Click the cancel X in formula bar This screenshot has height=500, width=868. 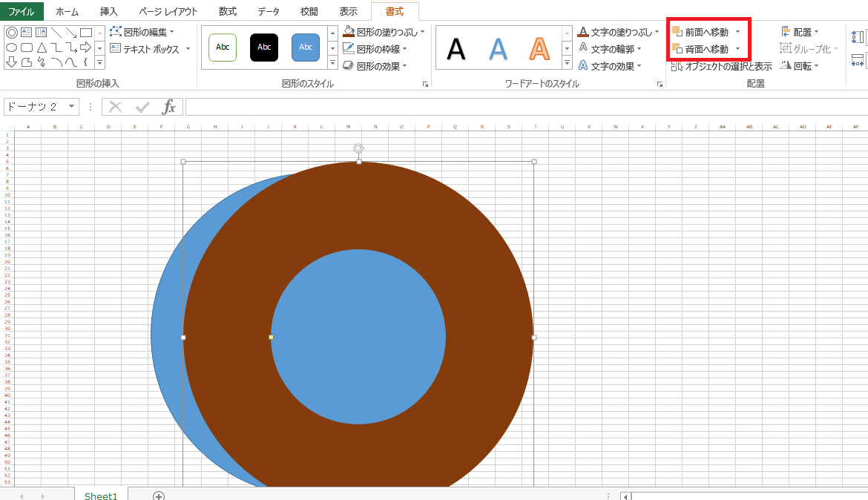point(115,107)
